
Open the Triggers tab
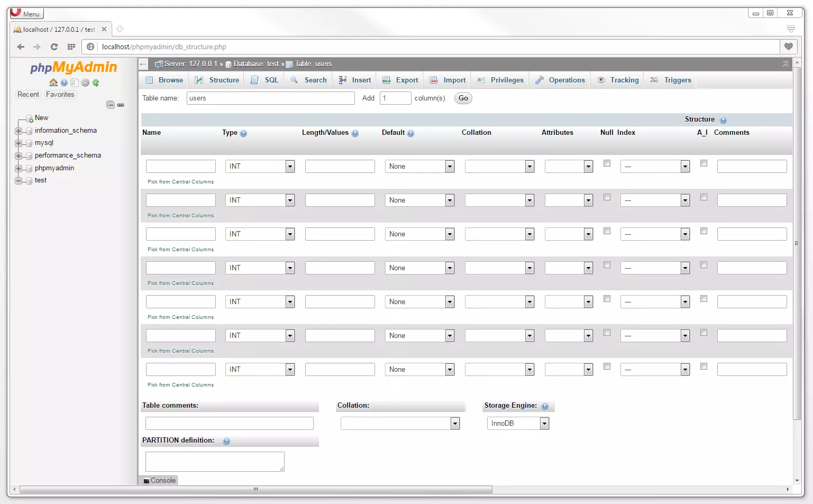click(x=671, y=80)
